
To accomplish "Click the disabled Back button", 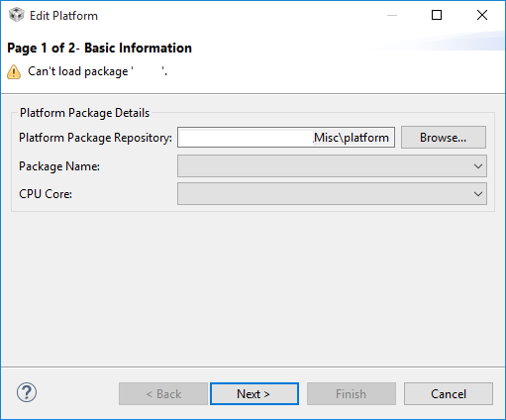I will tap(163, 394).
